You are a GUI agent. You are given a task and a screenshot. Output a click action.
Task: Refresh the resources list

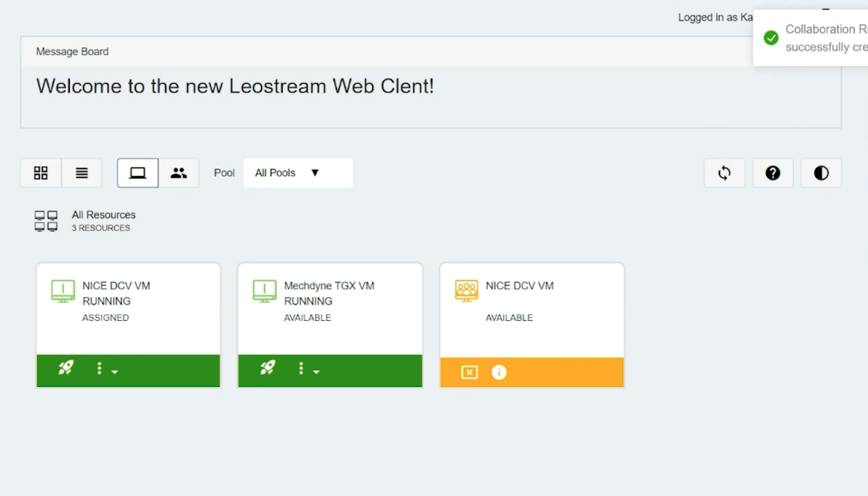724,172
